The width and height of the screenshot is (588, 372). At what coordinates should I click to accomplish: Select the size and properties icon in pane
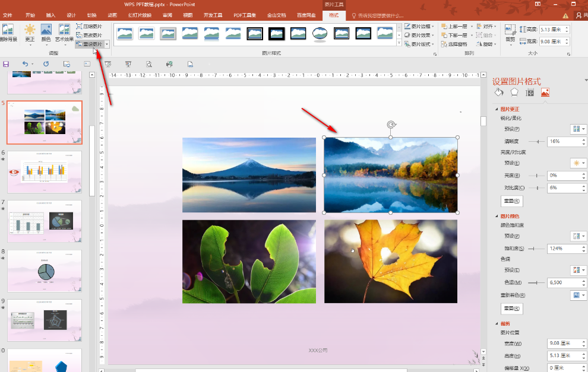530,93
